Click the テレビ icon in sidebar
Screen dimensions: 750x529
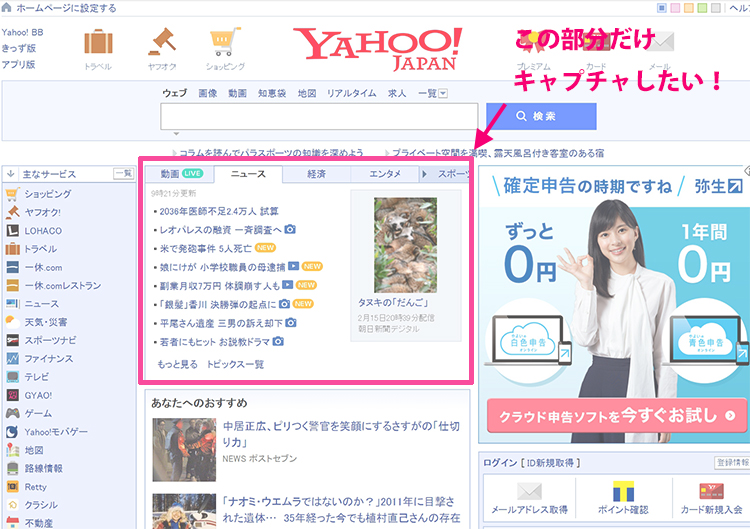tap(12, 377)
